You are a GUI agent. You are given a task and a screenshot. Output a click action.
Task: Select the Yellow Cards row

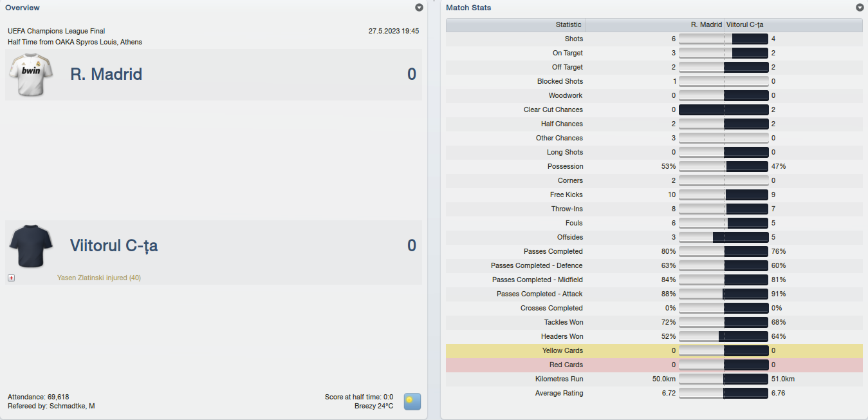coord(654,350)
